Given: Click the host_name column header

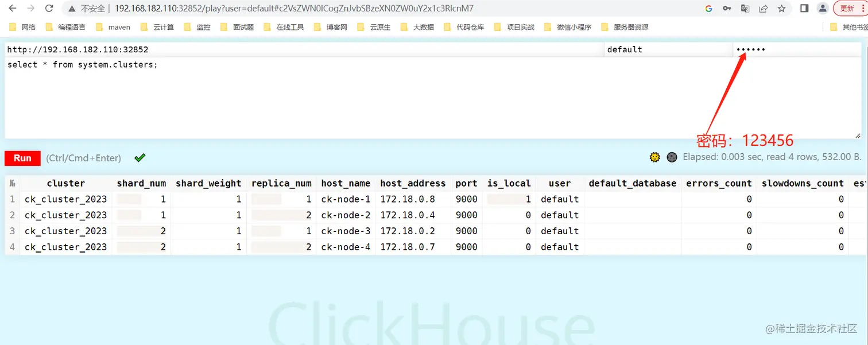Looking at the screenshot, I should (x=346, y=184).
